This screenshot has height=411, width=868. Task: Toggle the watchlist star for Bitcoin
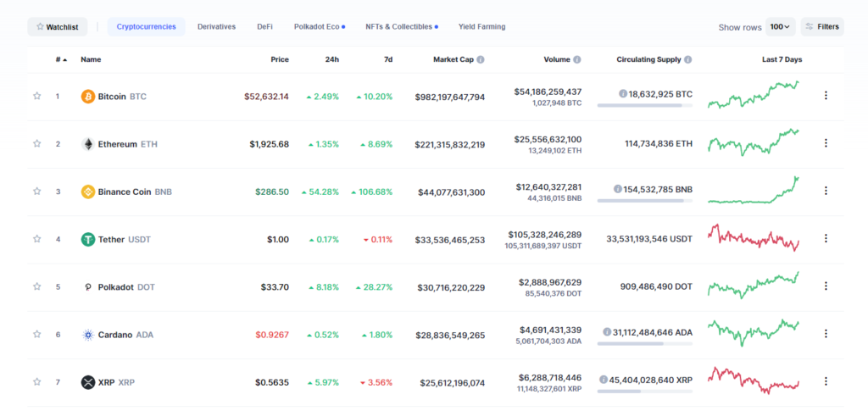[37, 96]
